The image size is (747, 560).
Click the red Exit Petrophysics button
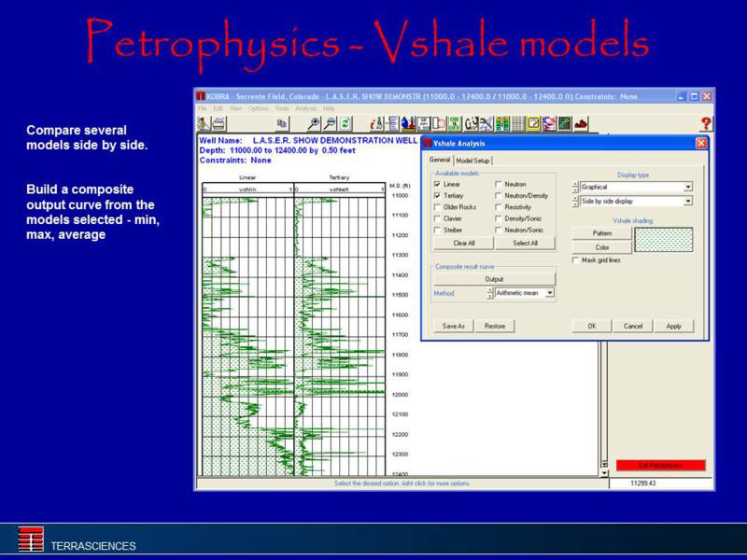tap(660, 465)
